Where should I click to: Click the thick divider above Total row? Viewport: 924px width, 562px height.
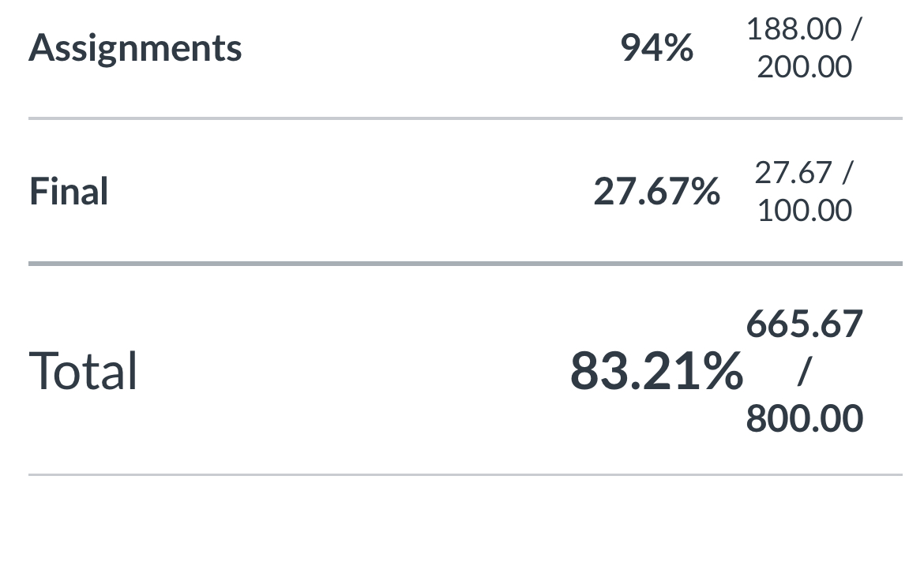tap(465, 264)
